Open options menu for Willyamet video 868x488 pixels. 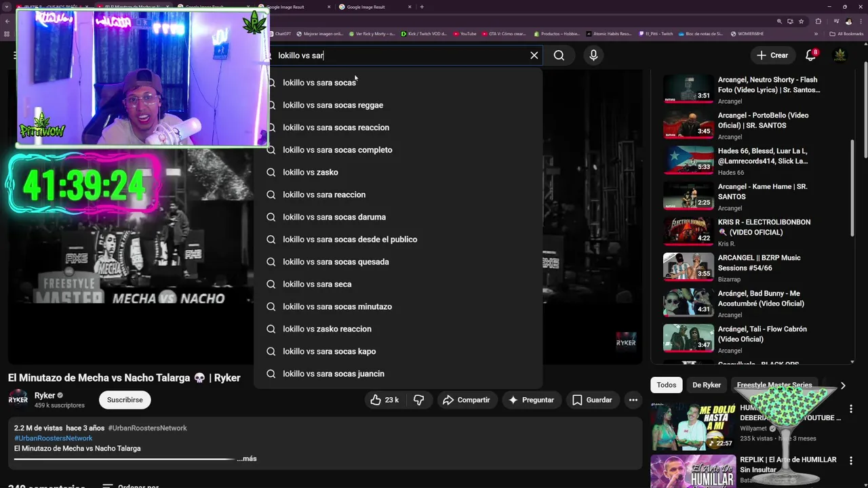click(850, 409)
